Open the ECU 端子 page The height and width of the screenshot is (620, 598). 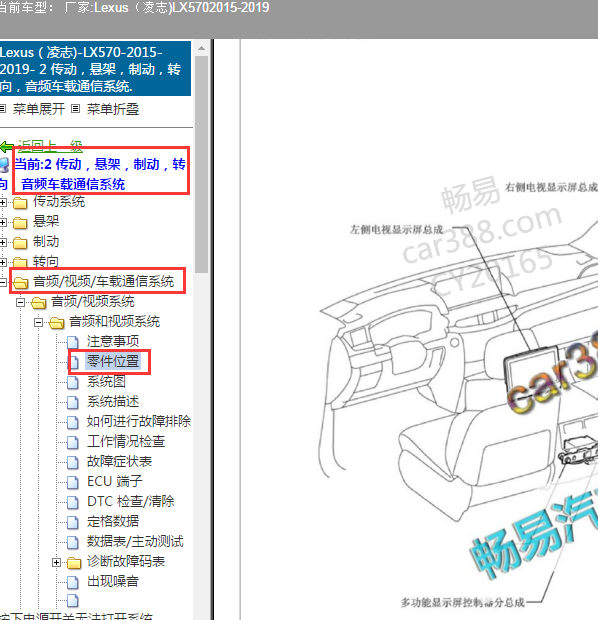click(x=115, y=481)
